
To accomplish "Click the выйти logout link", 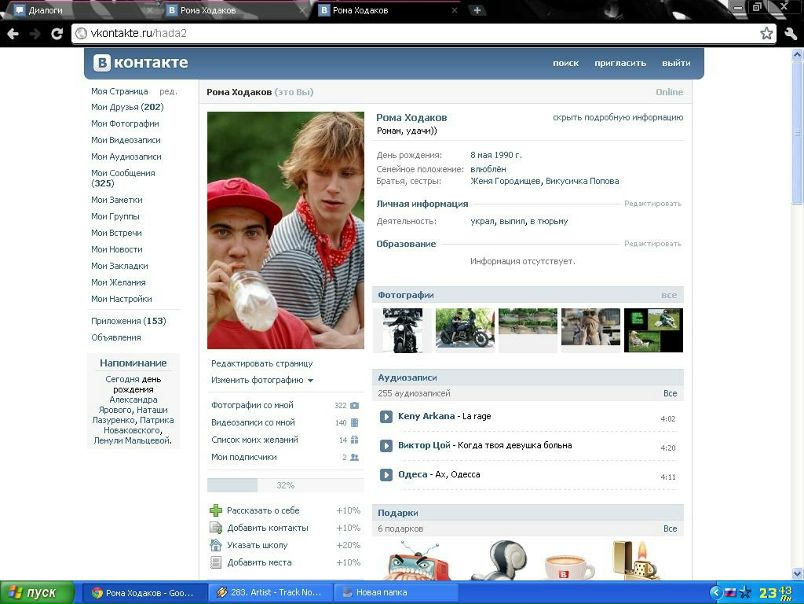I will tap(676, 63).
